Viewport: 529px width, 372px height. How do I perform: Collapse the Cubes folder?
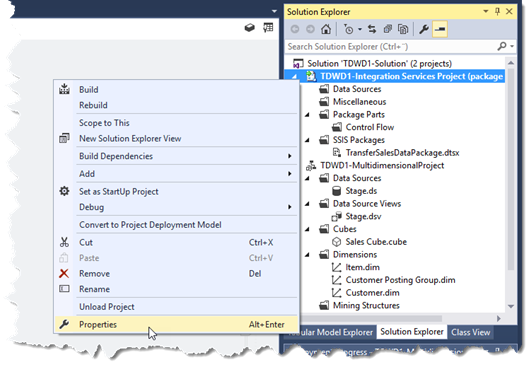click(x=307, y=229)
